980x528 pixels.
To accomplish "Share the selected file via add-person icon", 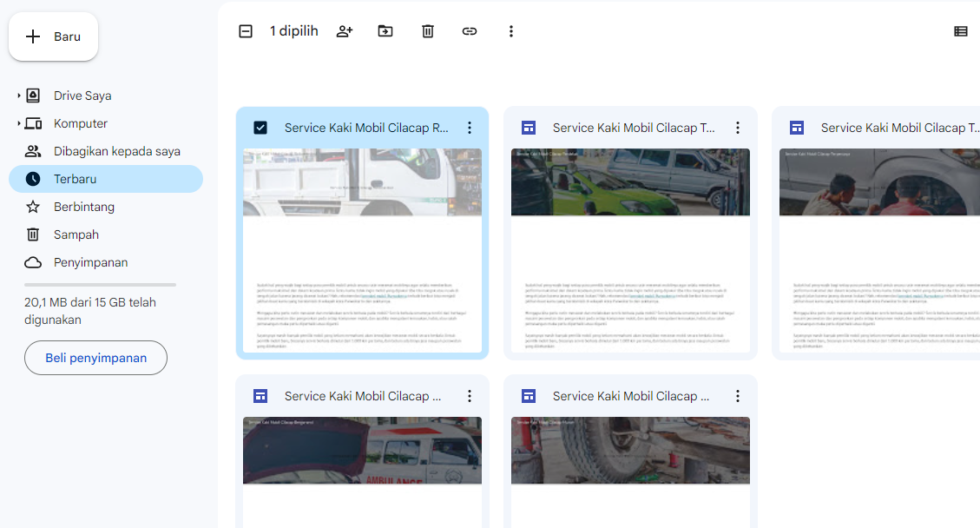I will pos(345,31).
